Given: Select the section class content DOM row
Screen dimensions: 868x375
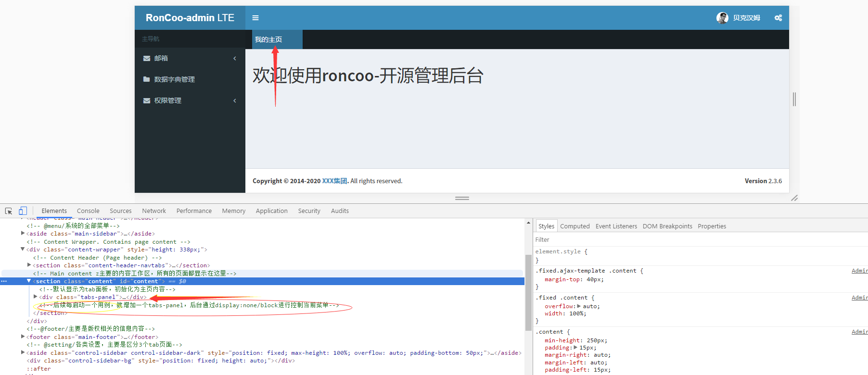Looking at the screenshot, I should tap(262, 281).
